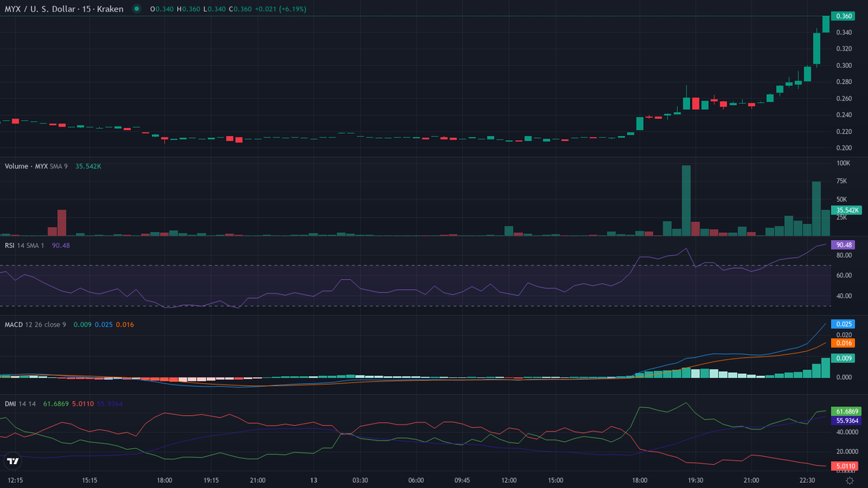Screen dimensions: 868x488
Task: Click the 06:00 time axis label
Action: (x=416, y=480)
